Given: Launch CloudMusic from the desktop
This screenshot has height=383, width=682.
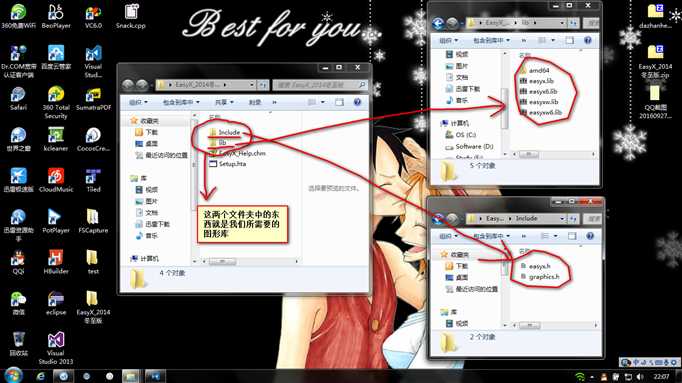Looking at the screenshot, I should [56, 180].
